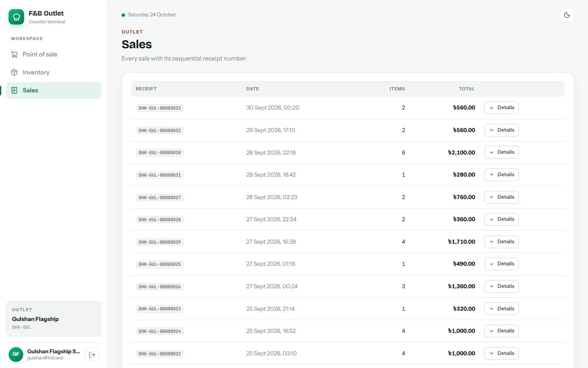Click the total ৳490.00
Image resolution: width=588 pixels, height=368 pixels.
click(x=464, y=264)
